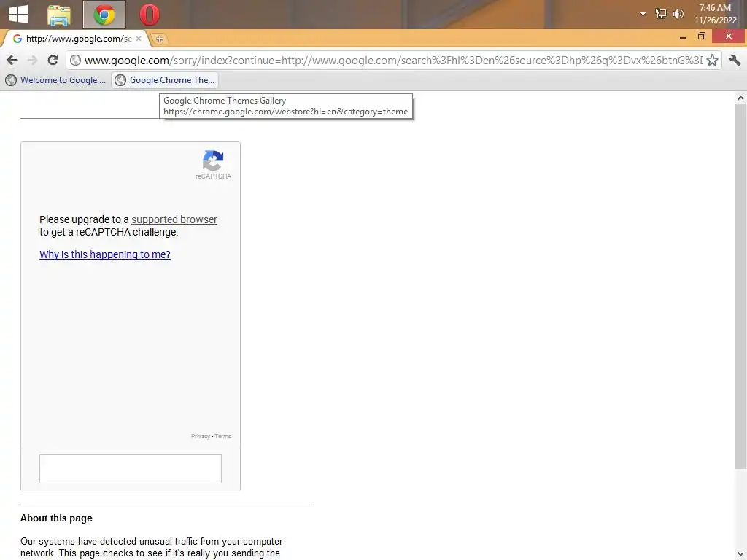Open the reCAPTCHA Terms link
This screenshot has height=560, width=747.
[x=223, y=436]
